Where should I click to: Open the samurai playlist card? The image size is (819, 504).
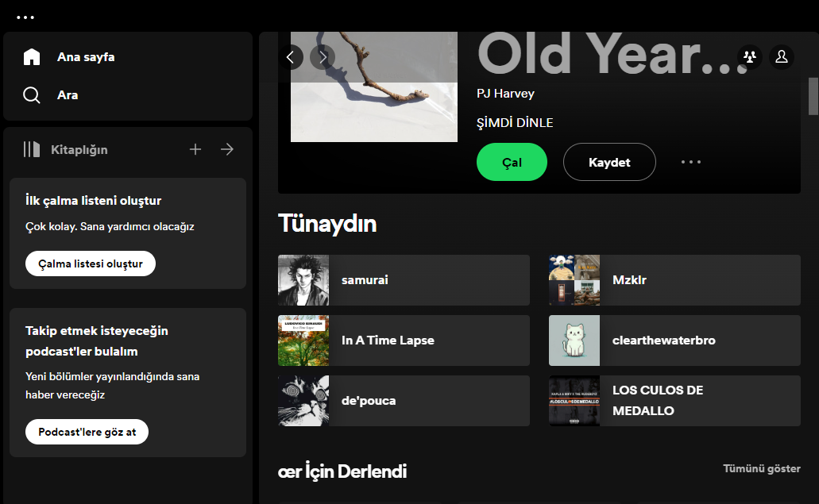click(404, 280)
